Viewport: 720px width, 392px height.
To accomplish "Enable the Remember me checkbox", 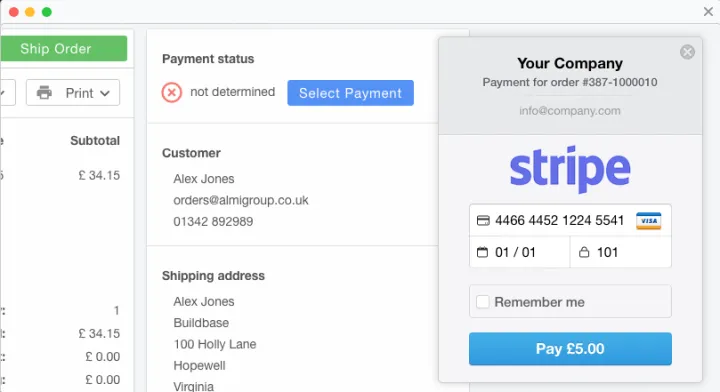I will pos(483,302).
